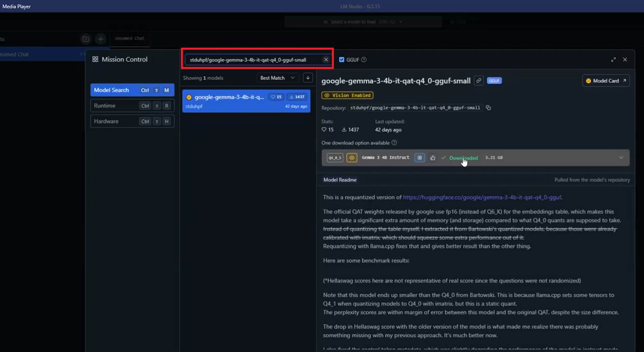Start a new chat with plus icon

click(101, 39)
